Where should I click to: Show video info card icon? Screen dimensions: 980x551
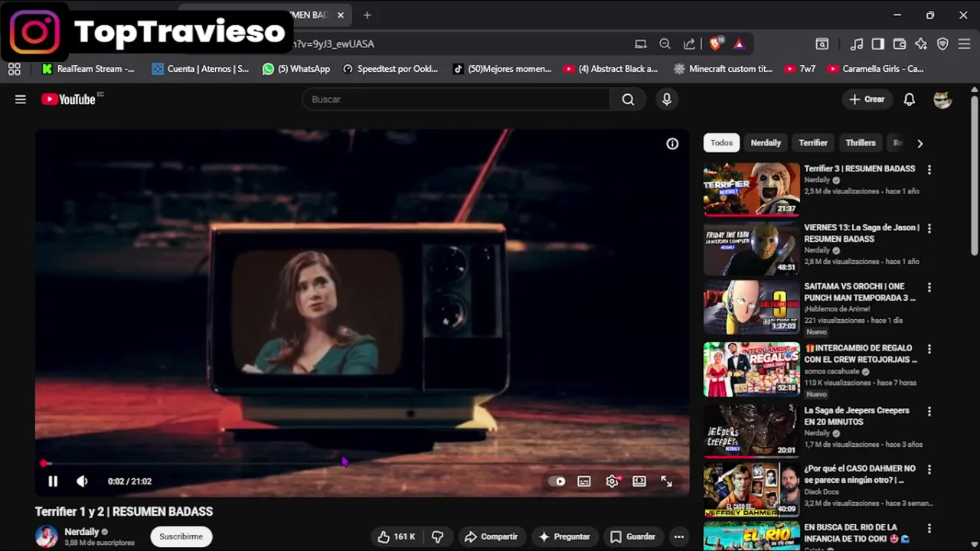tap(672, 144)
